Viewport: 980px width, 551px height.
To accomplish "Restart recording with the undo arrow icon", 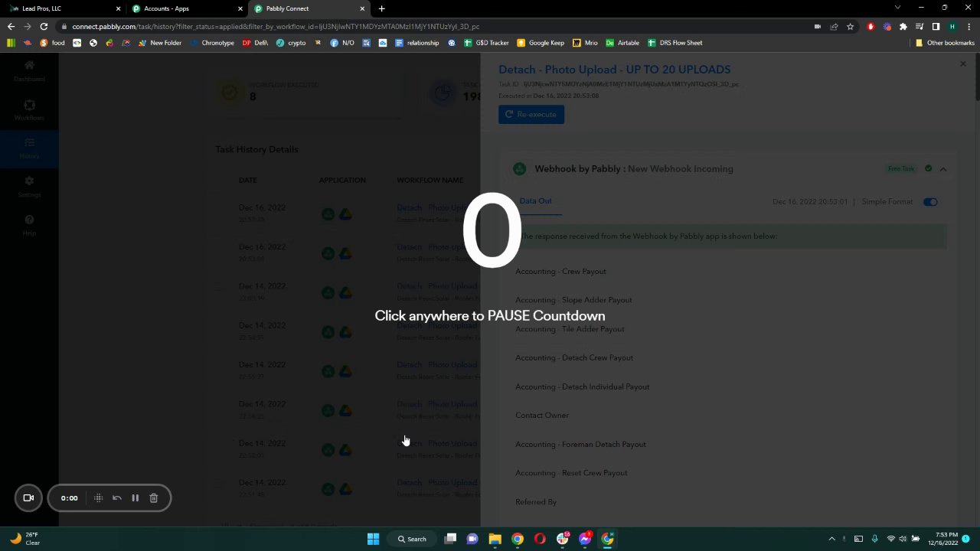I will [x=117, y=498].
